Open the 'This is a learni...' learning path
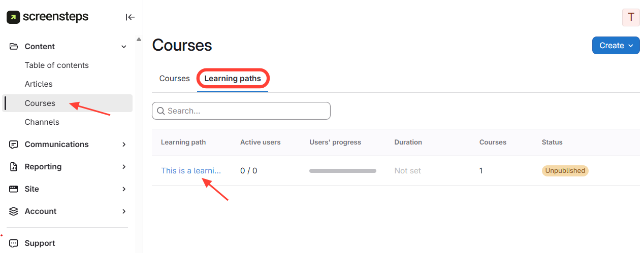Screen dimensions: 644x253 click(x=191, y=171)
